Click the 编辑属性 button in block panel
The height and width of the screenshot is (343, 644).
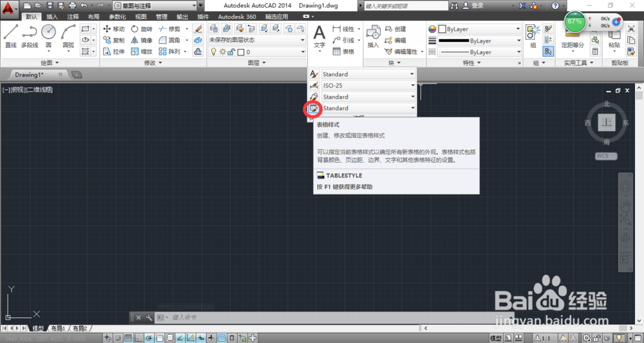coord(402,51)
